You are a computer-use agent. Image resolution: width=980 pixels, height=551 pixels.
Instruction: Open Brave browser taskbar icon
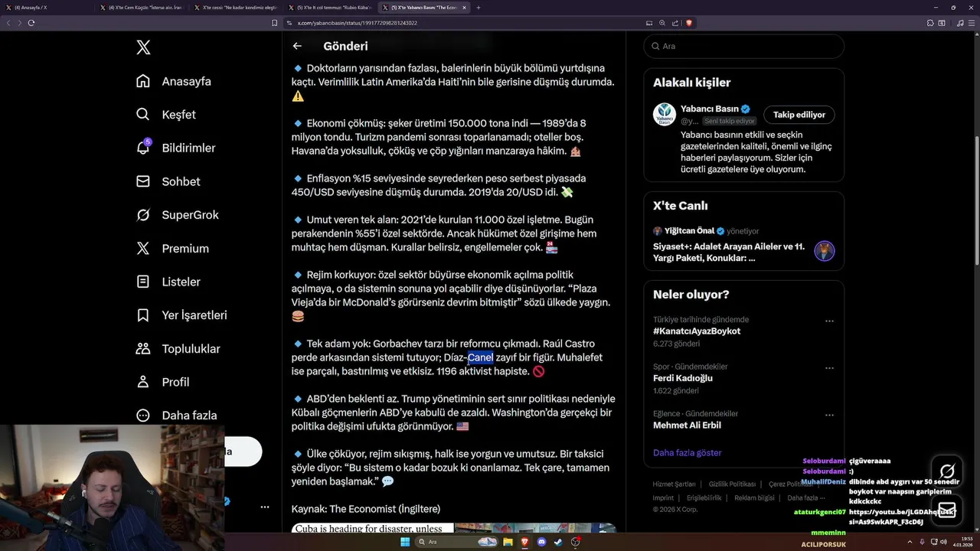[x=525, y=542]
